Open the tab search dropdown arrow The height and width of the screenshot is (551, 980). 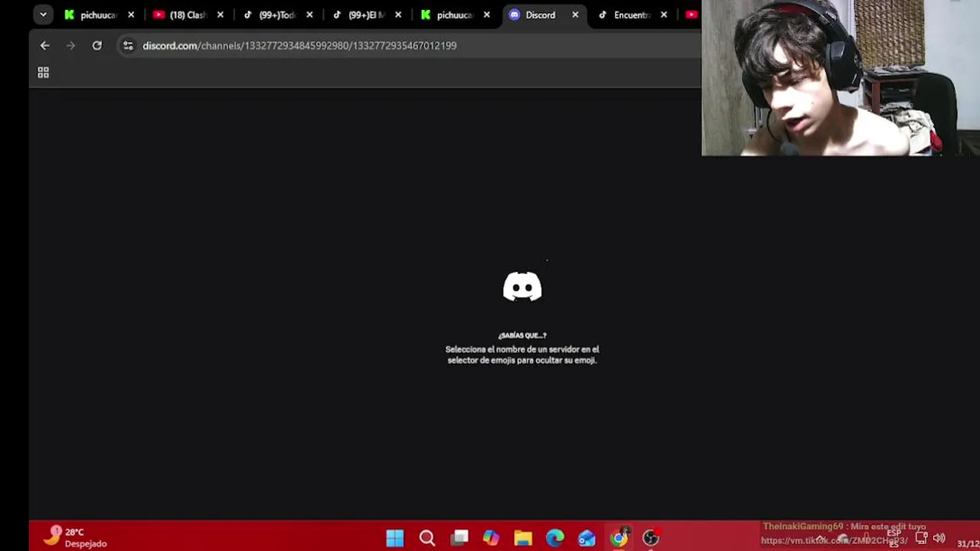[43, 15]
